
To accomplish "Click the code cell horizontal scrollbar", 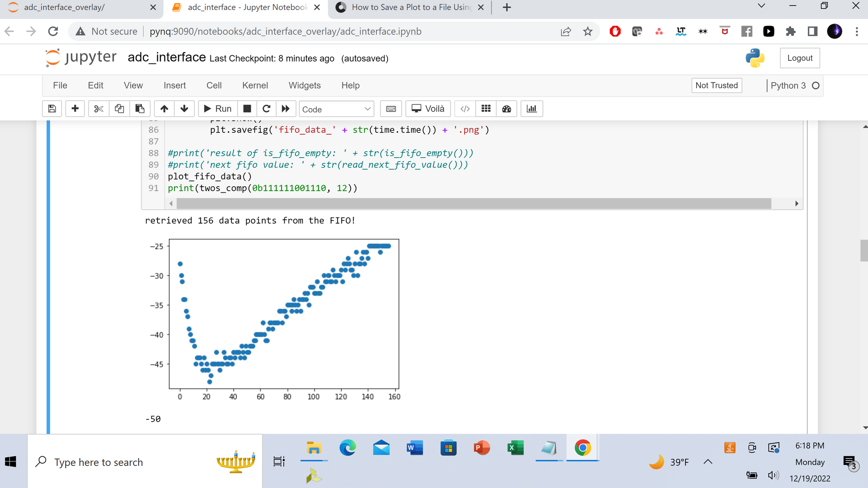I will click(x=473, y=203).
